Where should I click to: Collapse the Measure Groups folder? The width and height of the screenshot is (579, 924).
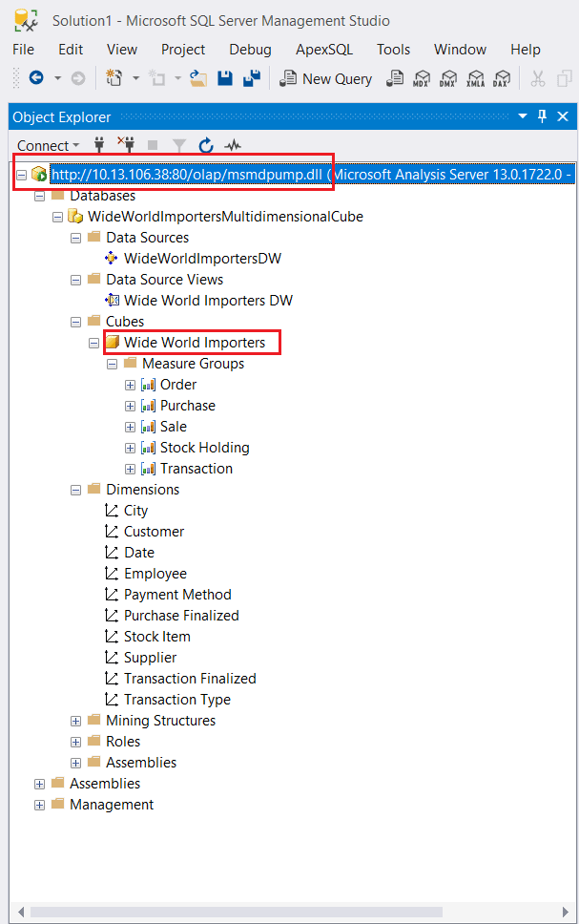pos(113,364)
